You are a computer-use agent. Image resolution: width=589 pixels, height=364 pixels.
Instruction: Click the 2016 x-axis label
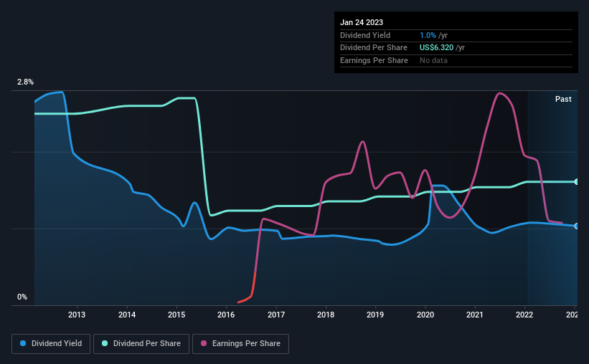tap(226, 315)
